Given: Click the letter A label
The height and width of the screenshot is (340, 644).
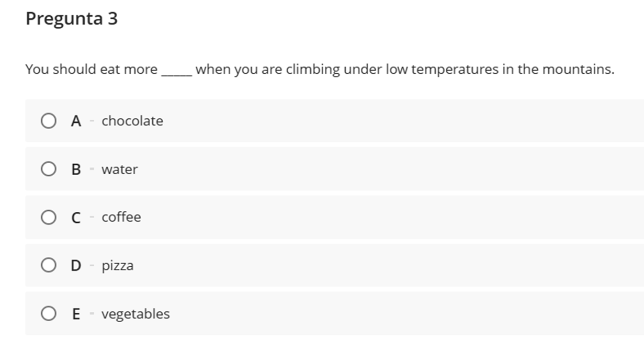Looking at the screenshot, I should tap(76, 121).
